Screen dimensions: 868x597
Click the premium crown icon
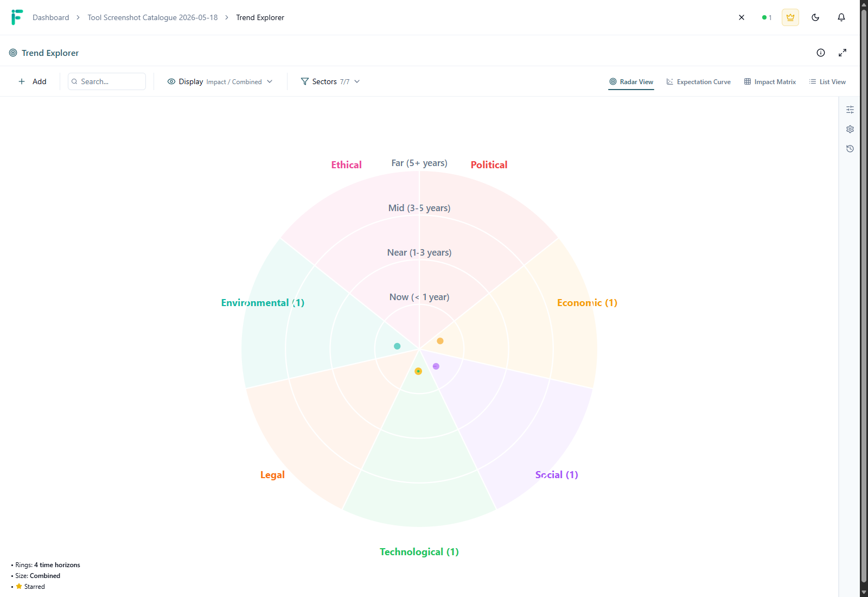(790, 17)
